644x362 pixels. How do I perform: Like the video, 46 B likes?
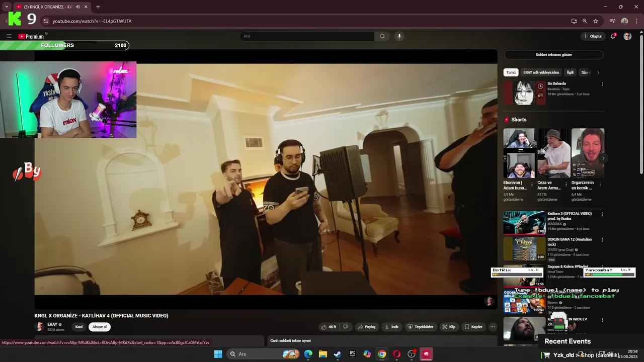point(329,327)
